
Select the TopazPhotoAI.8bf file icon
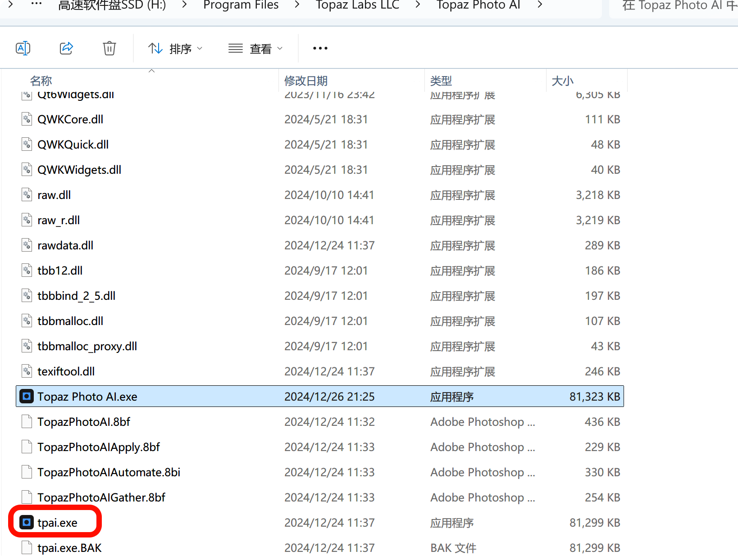click(27, 422)
